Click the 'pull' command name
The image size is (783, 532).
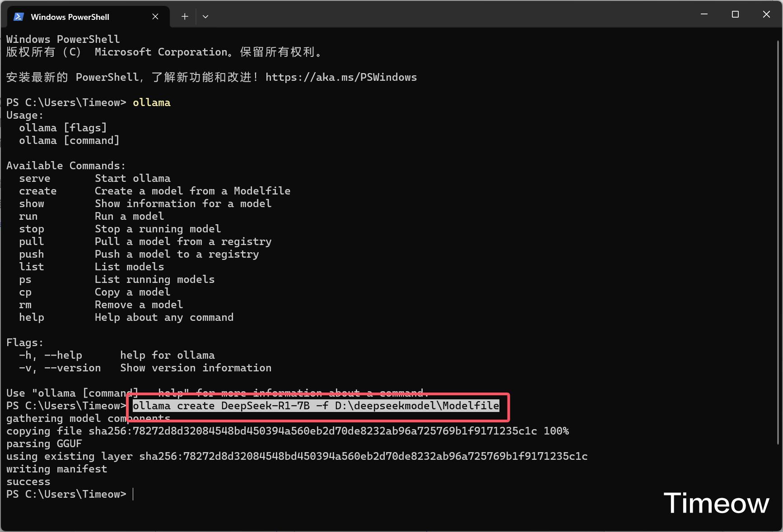[32, 241]
